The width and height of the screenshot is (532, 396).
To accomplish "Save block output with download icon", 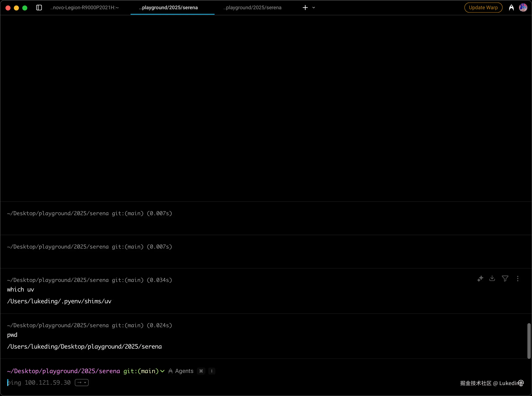I will (492, 279).
